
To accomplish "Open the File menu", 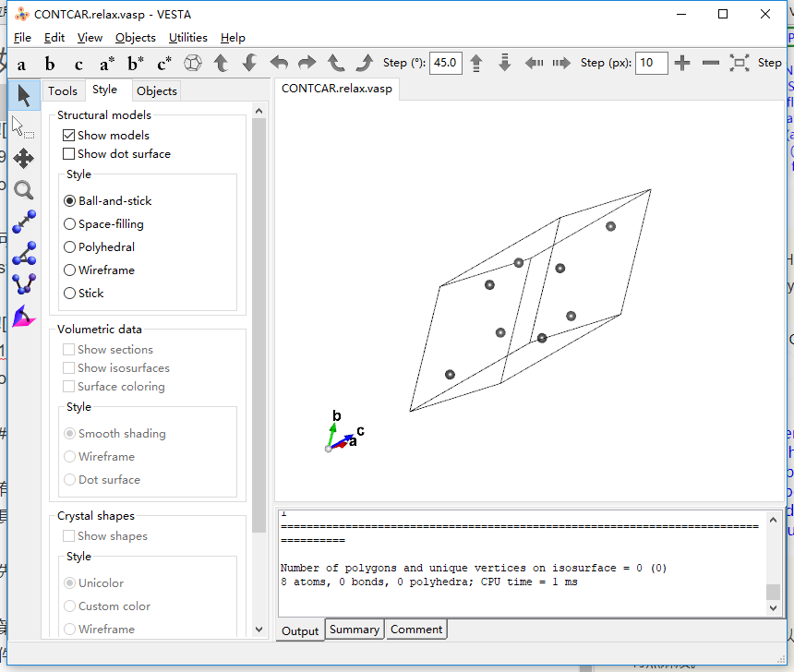I will (22, 38).
